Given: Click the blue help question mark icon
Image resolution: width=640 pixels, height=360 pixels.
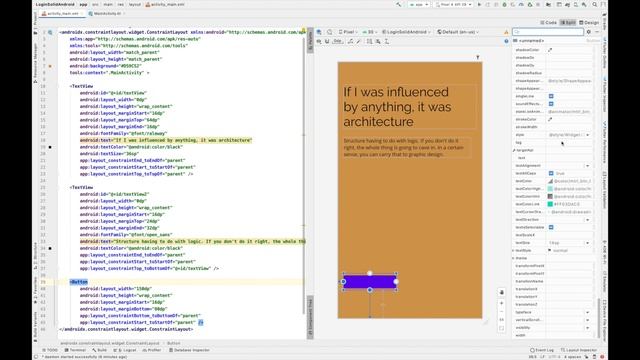Looking at the screenshot, I should click(x=506, y=41).
